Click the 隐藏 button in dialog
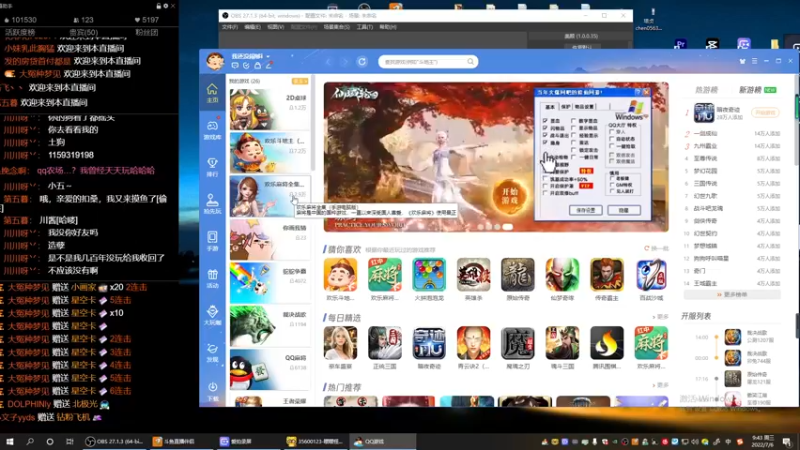Screen dimensions: 800x450 [623, 210]
